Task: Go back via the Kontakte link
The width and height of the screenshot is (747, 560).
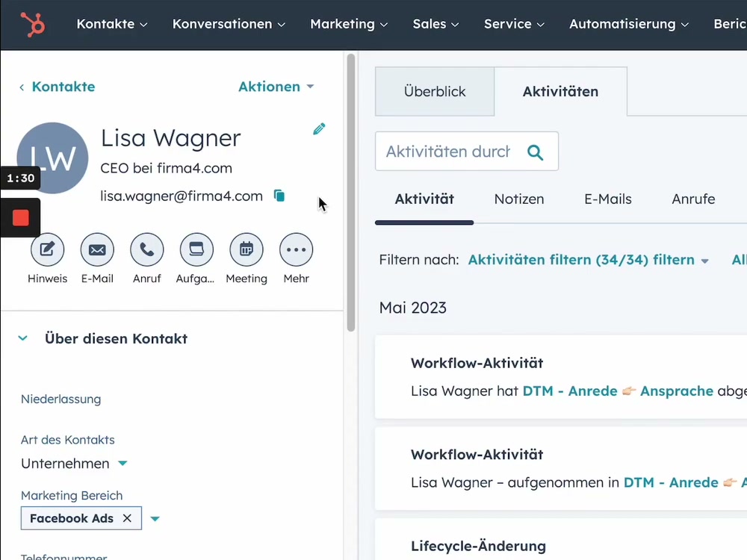Action: coord(63,87)
